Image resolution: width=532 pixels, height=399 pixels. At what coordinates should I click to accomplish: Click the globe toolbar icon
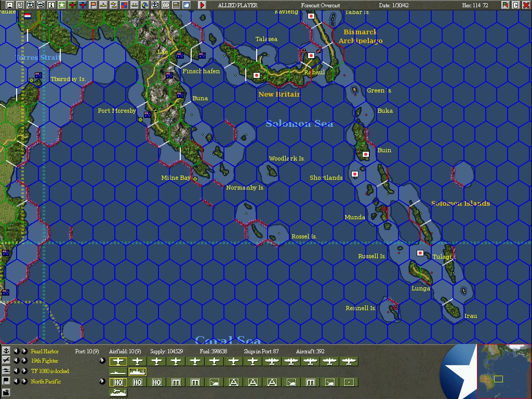(x=145, y=5)
